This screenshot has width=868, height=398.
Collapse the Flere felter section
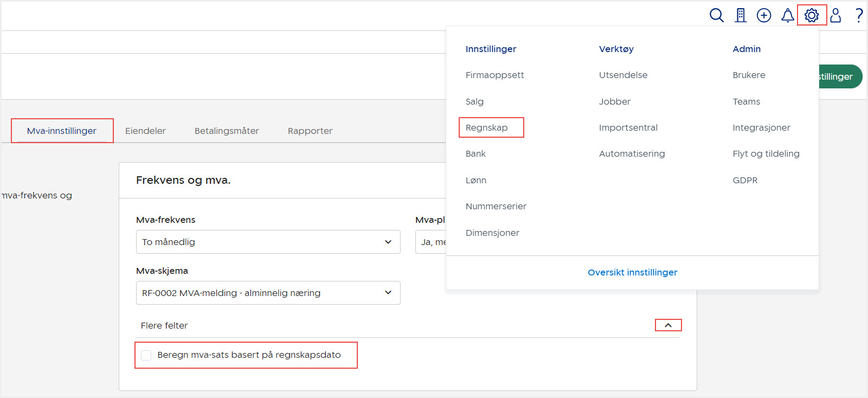pos(668,325)
